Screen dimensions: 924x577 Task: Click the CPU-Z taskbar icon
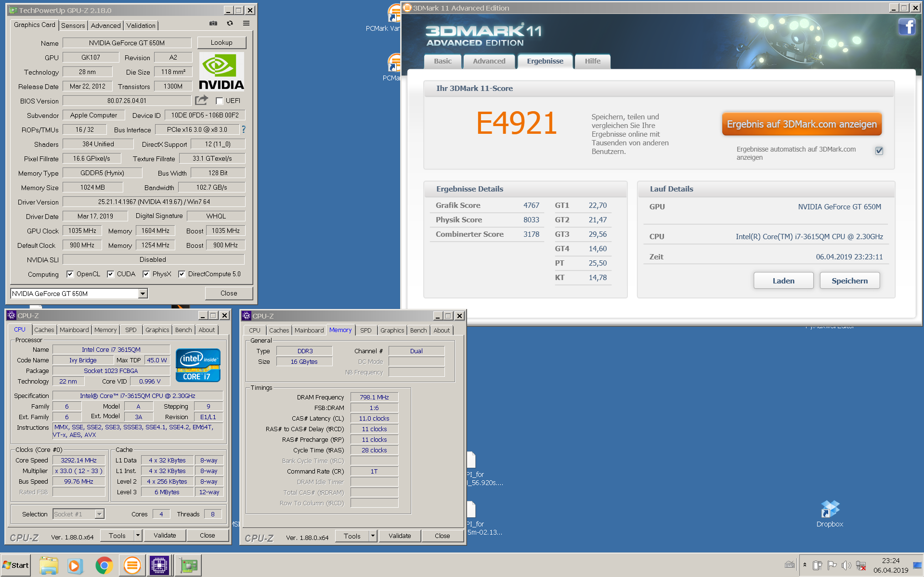[x=159, y=565]
